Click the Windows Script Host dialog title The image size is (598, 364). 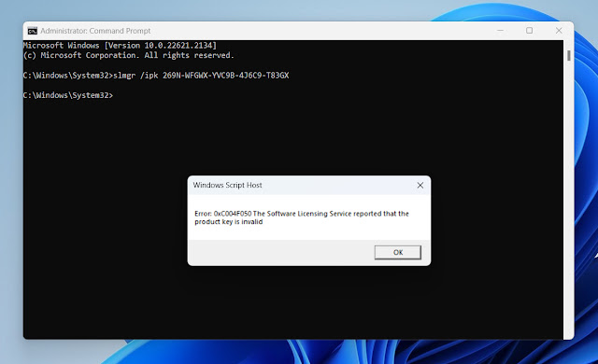coord(227,185)
